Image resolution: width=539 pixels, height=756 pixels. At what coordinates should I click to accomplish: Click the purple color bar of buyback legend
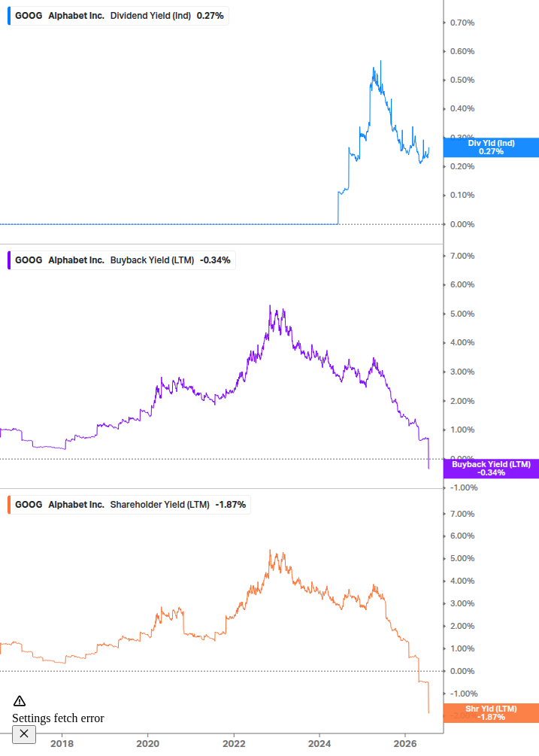(9, 260)
